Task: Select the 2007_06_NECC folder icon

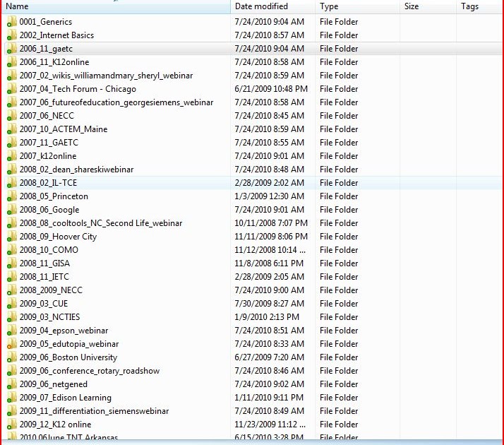Action: point(12,116)
